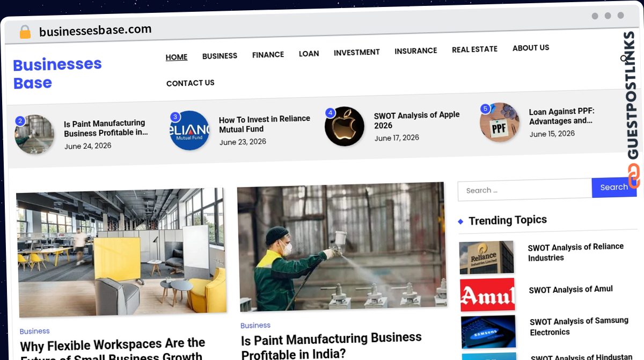Open the Finance menu item

pos(268,54)
